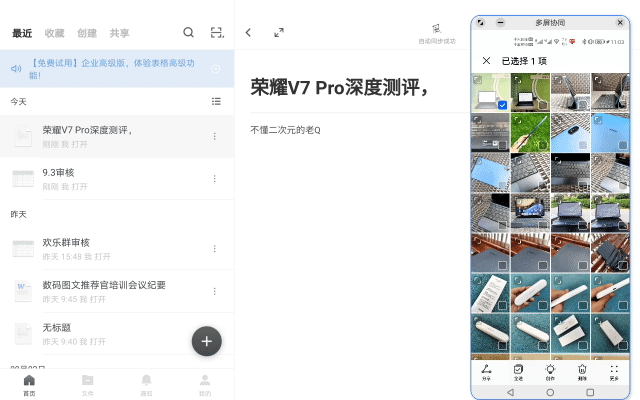Open the 无标题 untitled document
The width and height of the screenshot is (640, 400).
coord(117,334)
